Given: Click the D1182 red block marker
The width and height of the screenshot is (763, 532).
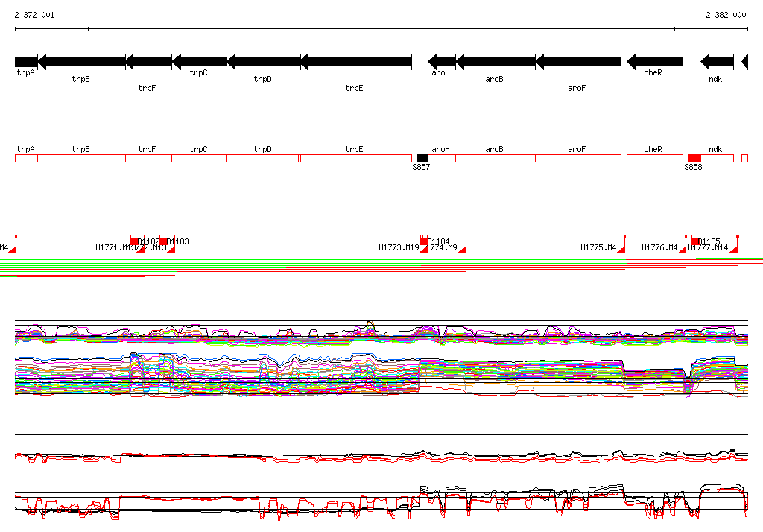Looking at the screenshot, I should (134, 241).
